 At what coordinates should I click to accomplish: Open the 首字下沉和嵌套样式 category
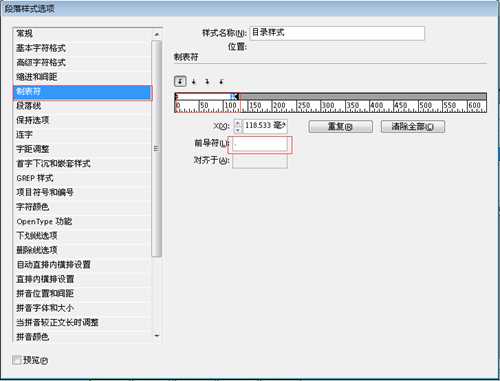(82, 164)
